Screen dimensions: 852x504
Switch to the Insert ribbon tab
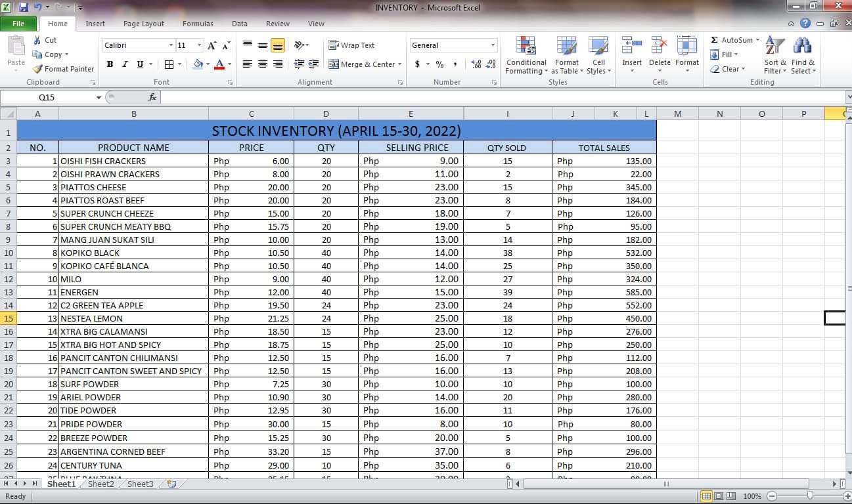click(95, 24)
